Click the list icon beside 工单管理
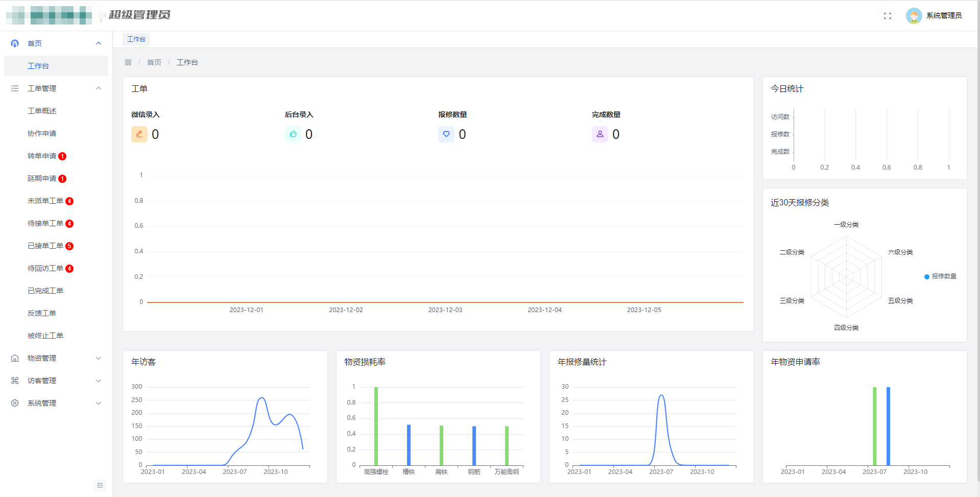The image size is (980, 497). pos(15,88)
